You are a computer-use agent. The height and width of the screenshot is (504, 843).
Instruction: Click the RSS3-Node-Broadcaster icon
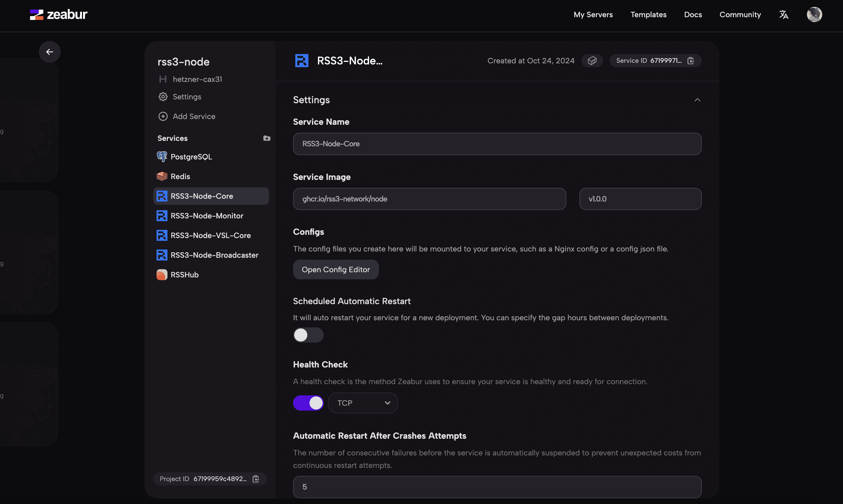click(x=162, y=255)
